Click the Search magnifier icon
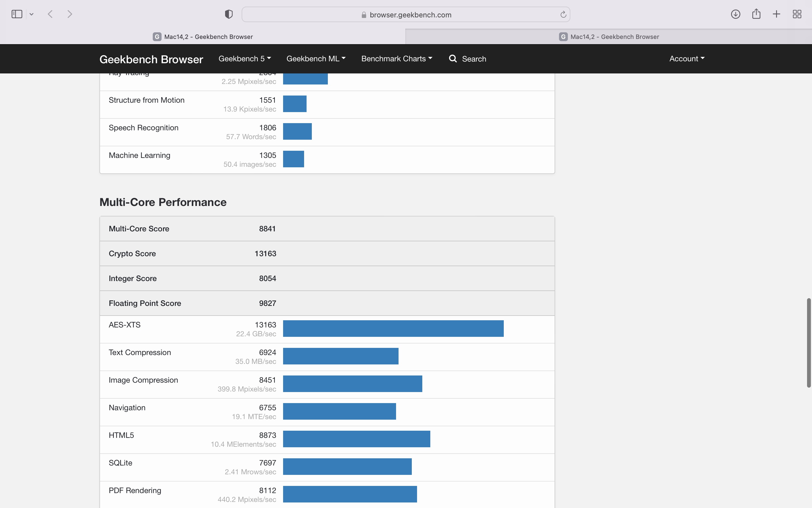 [x=453, y=59]
